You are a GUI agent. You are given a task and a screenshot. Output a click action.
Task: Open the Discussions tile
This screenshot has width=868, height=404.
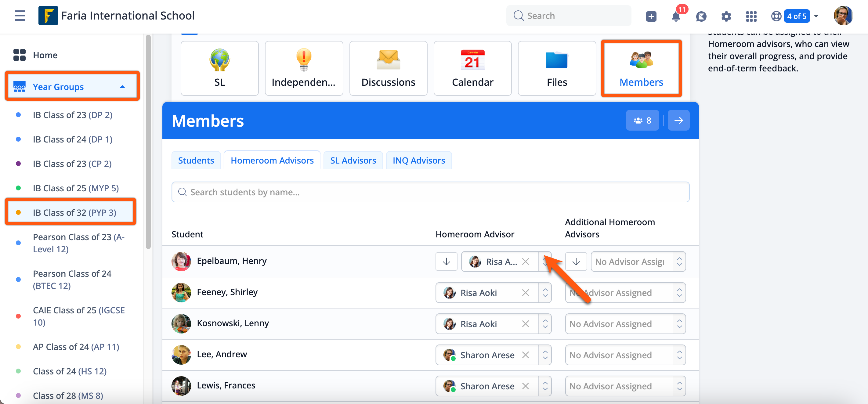click(x=388, y=68)
